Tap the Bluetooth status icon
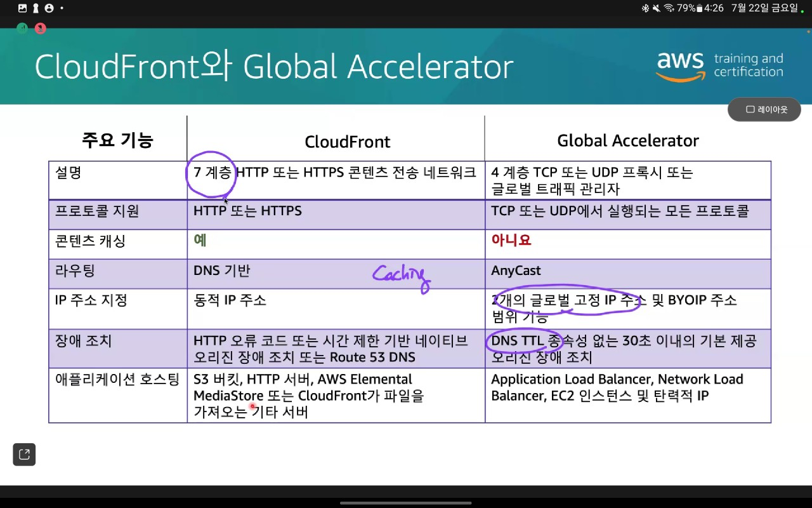 click(646, 8)
